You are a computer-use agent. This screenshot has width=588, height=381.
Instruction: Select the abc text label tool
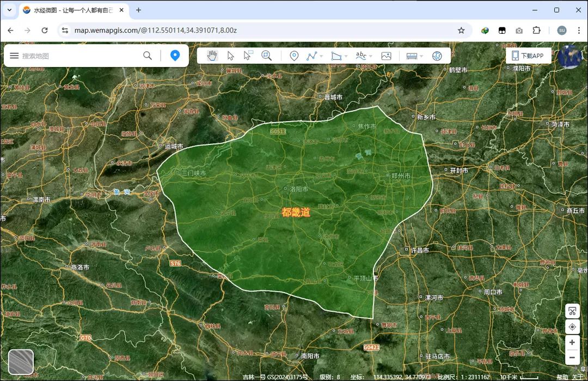(361, 56)
